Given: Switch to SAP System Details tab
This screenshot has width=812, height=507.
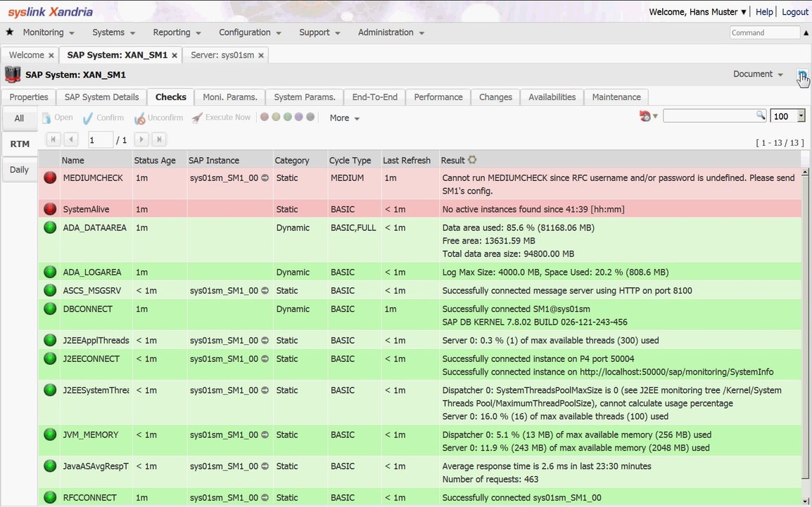Looking at the screenshot, I should point(101,97).
